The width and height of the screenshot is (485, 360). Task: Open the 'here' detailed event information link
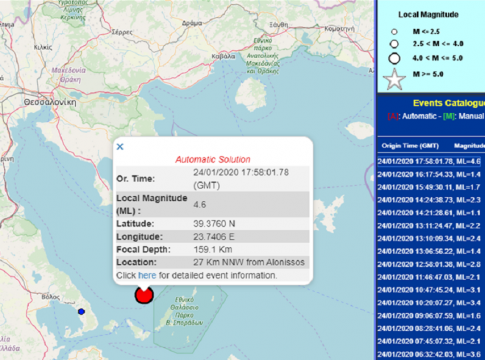click(147, 275)
